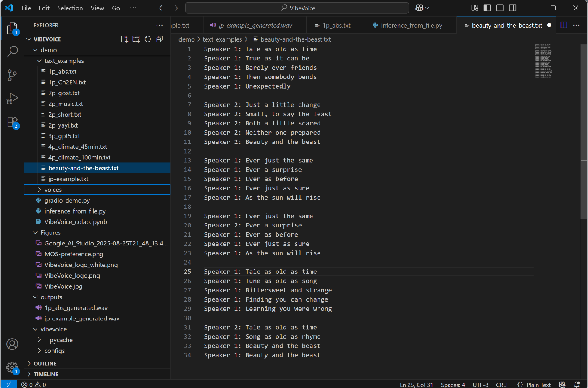Click the VibeVoice command center search box
This screenshot has width=588, height=388.
(x=297, y=8)
